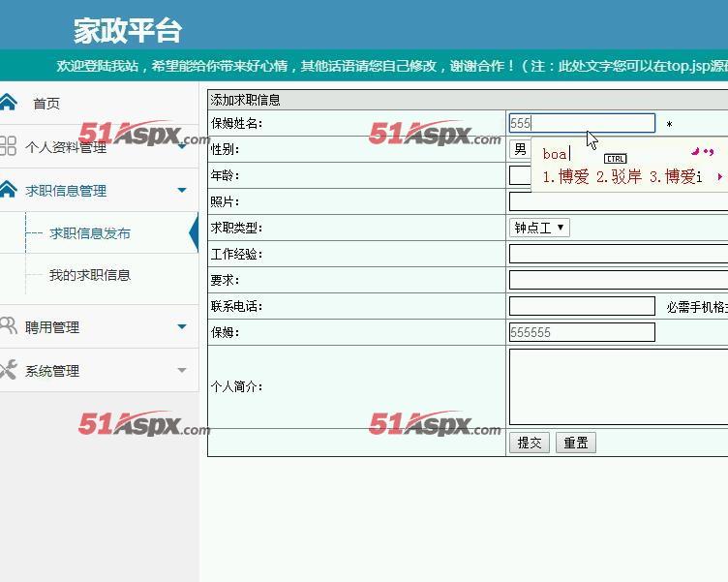Viewport: 728px width, 582px height.
Task: Focus the 保姆姓名 input field
Action: tap(582, 123)
